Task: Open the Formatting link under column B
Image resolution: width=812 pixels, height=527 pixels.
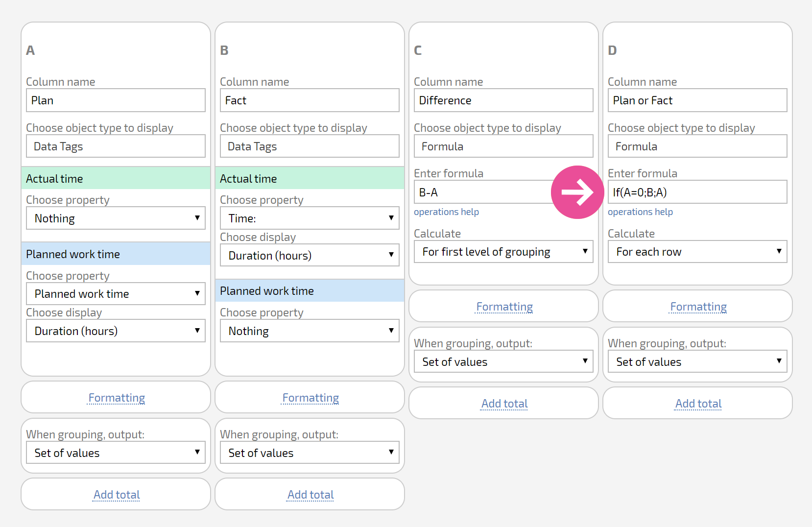Action: 310,398
